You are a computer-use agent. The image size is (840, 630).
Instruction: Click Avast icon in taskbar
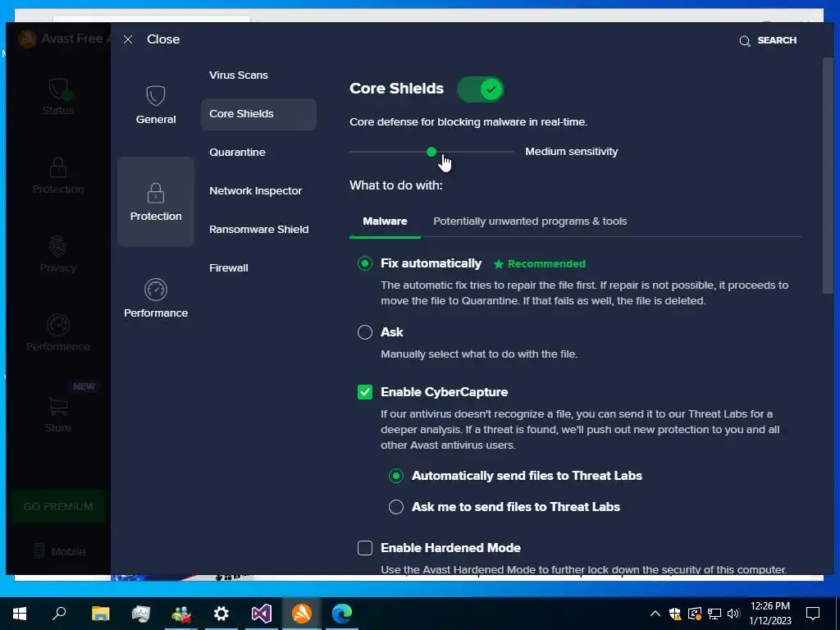(302, 614)
